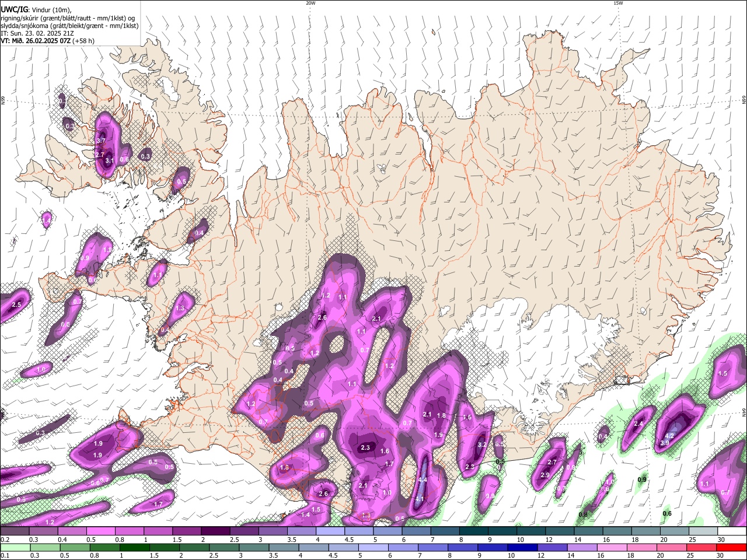Click the 3.9 precipitation value on map
747x560 pixels.
tap(664, 443)
